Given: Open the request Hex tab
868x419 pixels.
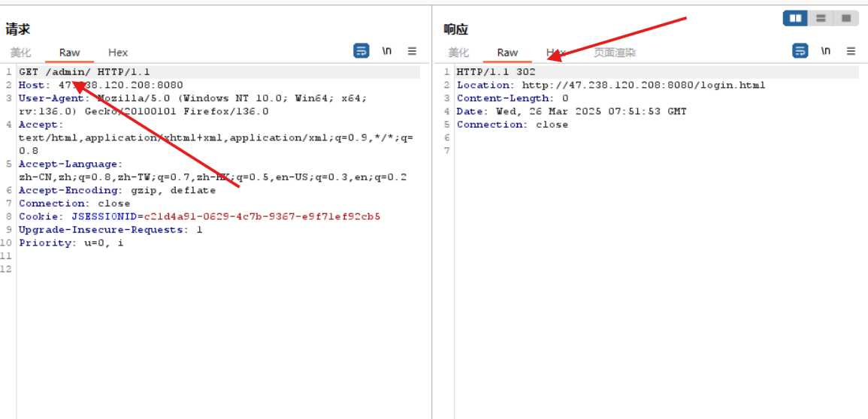Looking at the screenshot, I should point(118,53).
